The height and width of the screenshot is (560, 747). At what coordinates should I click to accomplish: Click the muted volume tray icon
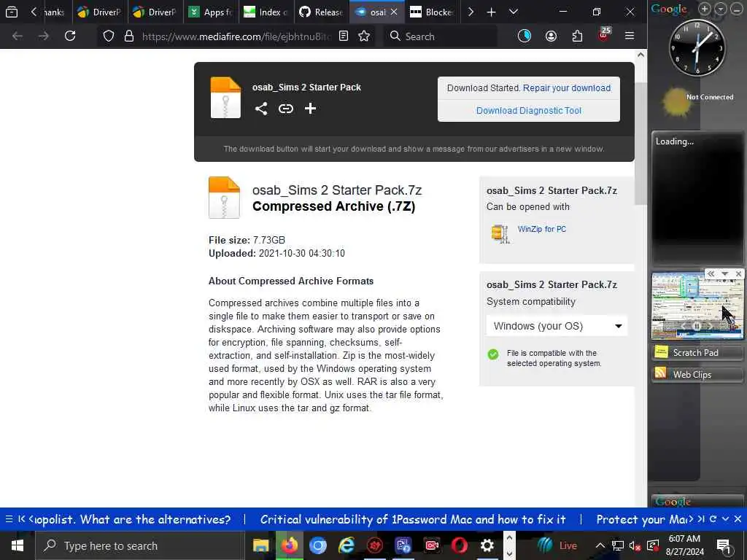(x=635, y=545)
